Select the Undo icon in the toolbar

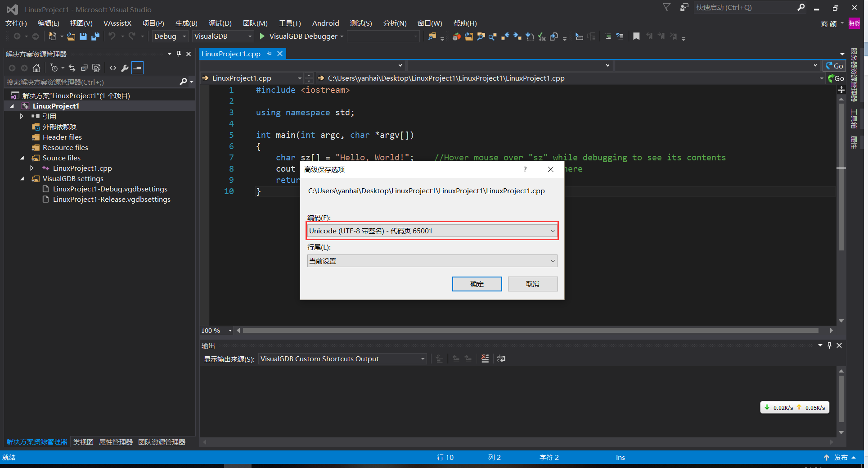pyautogui.click(x=112, y=36)
